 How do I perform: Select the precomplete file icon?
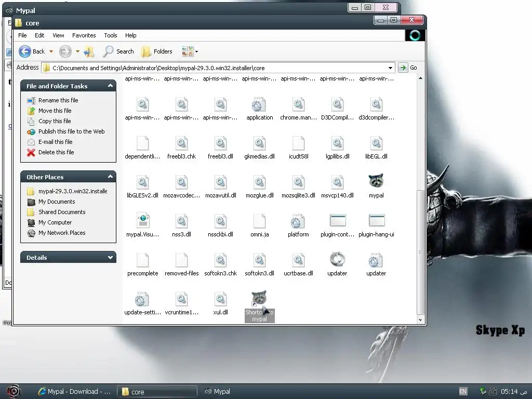[x=142, y=260]
